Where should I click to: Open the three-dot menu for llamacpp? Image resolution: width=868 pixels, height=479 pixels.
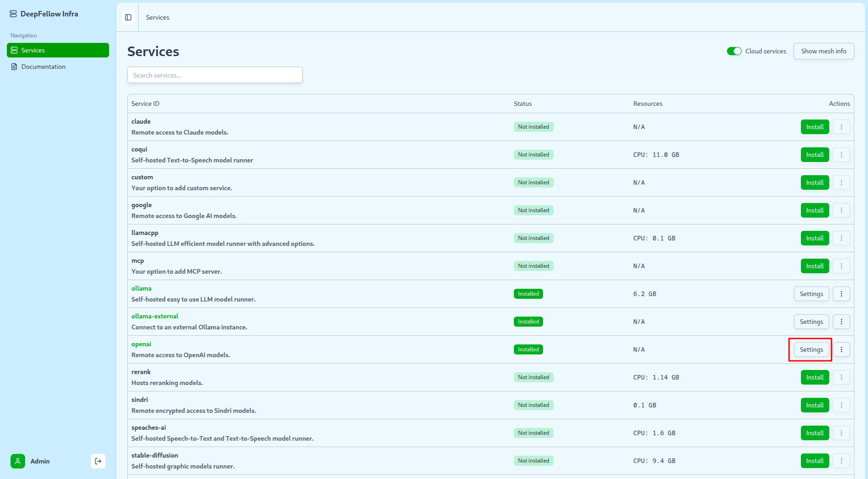tap(842, 238)
